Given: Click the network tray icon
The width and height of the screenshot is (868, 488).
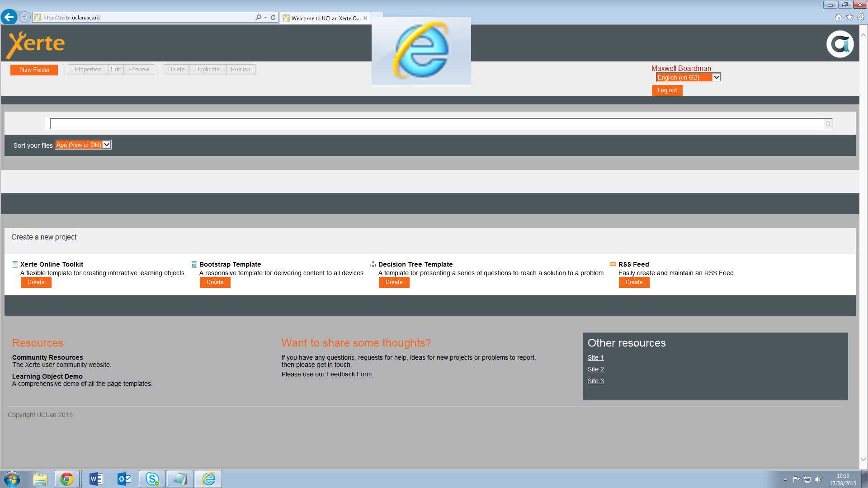Looking at the screenshot, I should 807,479.
